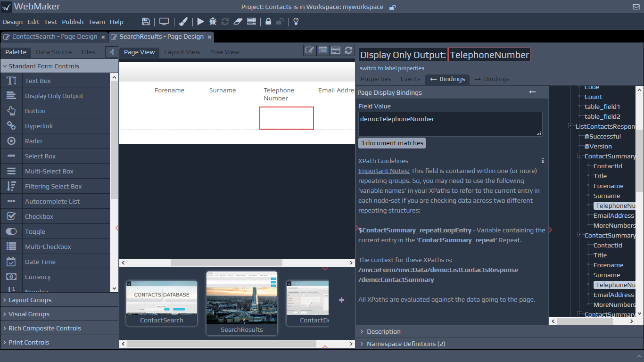Viewport: 644px width, 362px height.
Task: Open the ContactSearch page thumbnail
Action: coord(161,302)
